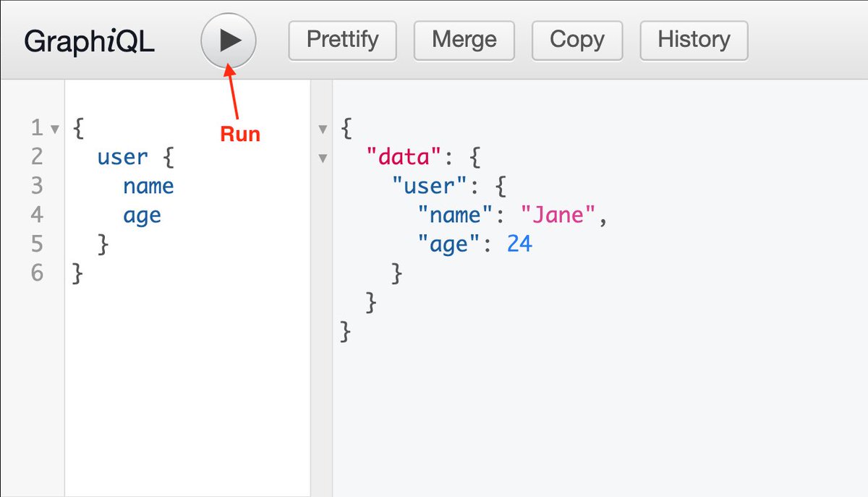The height and width of the screenshot is (497, 868).
Task: Click the "data" key in response
Action: click(x=404, y=156)
